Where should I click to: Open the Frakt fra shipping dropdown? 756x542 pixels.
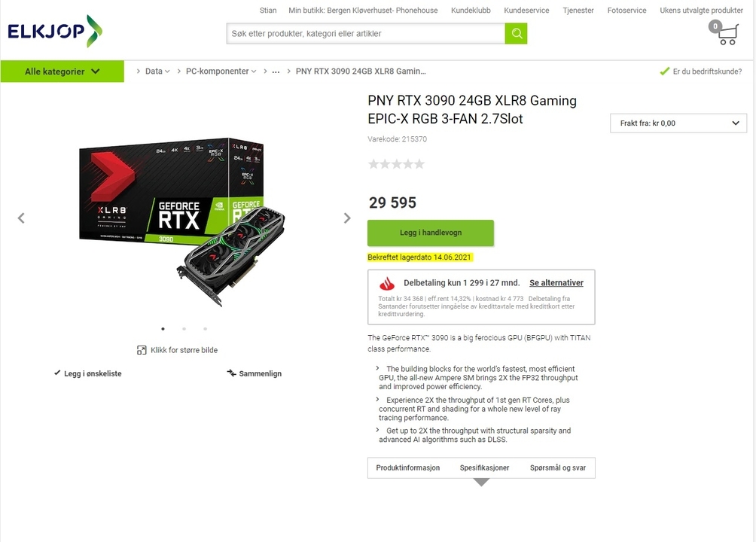[x=678, y=123]
